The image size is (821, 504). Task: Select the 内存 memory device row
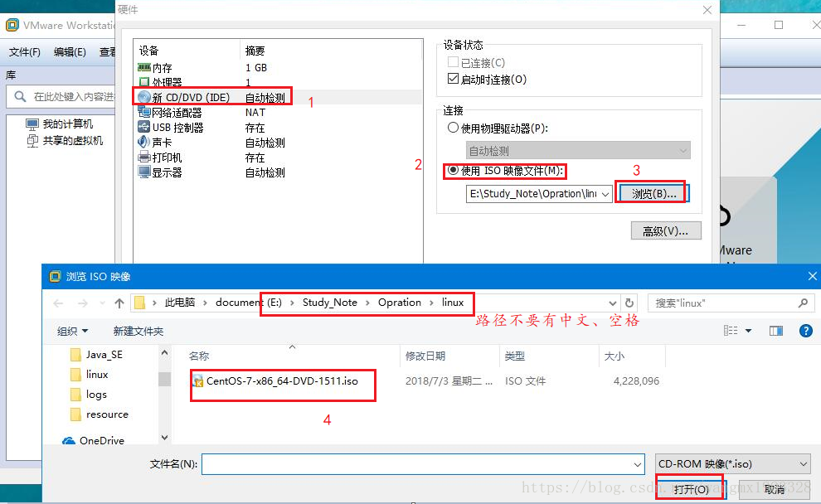click(x=278, y=67)
